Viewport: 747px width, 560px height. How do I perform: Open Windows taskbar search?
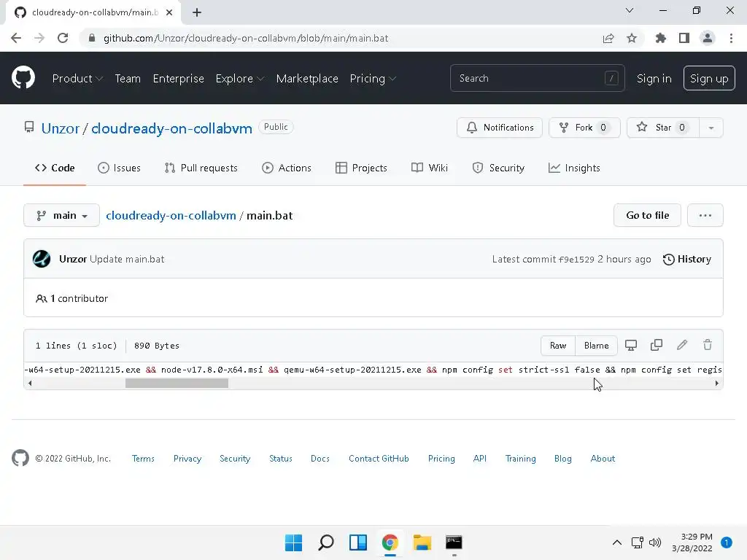[326, 542]
